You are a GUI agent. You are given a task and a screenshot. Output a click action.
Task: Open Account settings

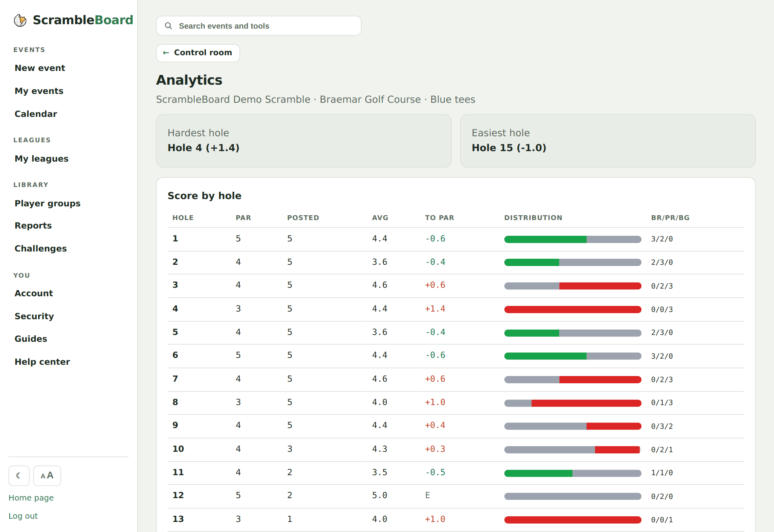[34, 293]
